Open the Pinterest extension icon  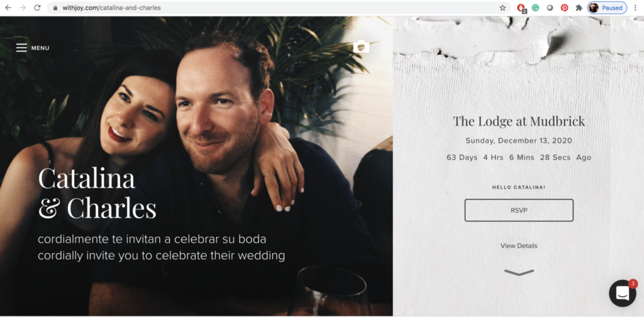tap(564, 8)
